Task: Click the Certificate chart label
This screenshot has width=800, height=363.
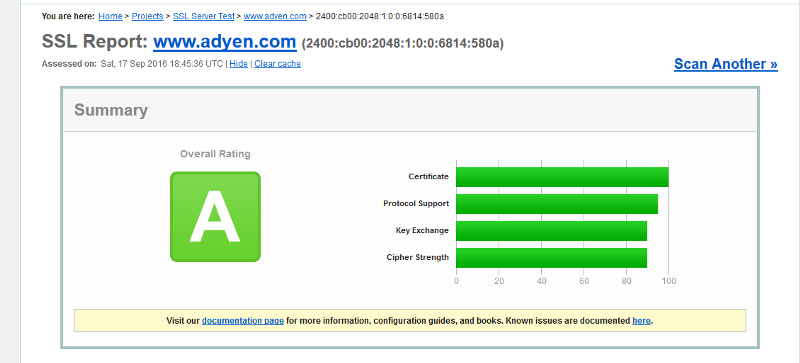Action: click(429, 177)
